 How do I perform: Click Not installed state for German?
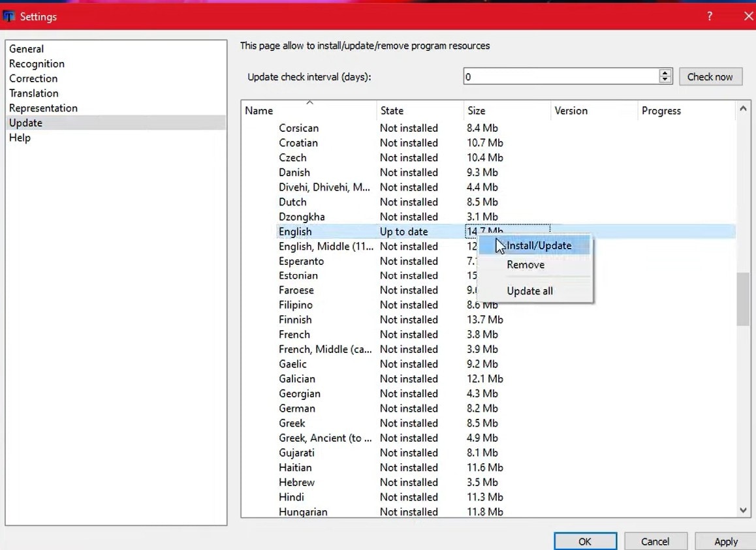coord(409,409)
